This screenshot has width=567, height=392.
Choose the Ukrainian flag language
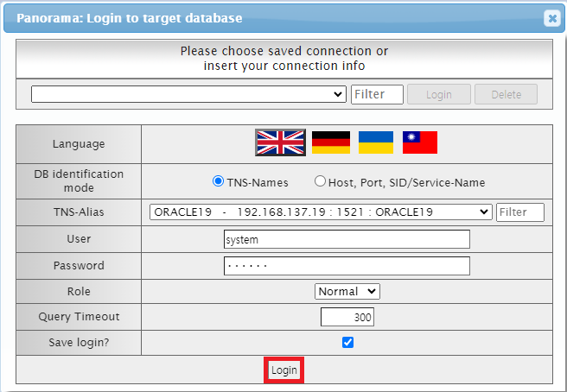pyautogui.click(x=376, y=142)
